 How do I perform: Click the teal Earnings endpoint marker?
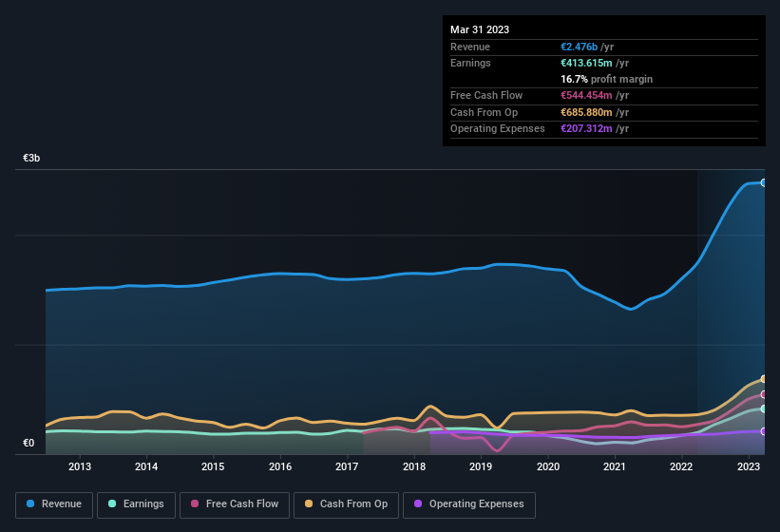tap(764, 408)
